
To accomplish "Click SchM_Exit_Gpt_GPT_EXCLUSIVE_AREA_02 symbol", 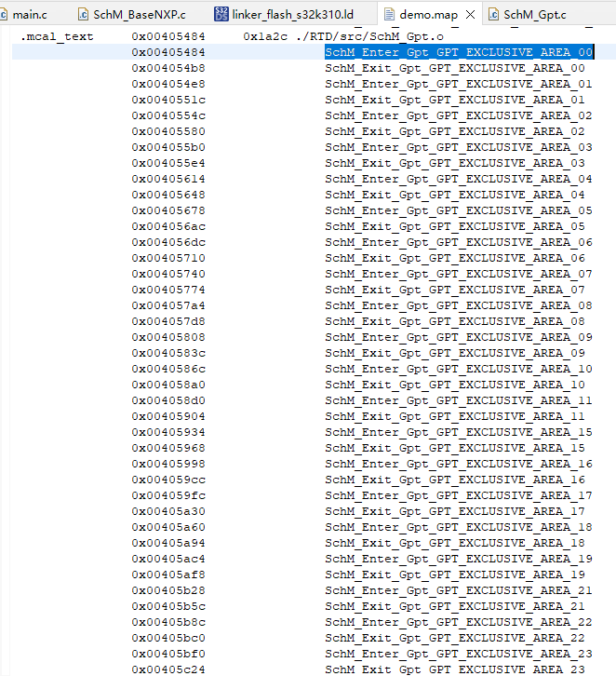I will coord(455,131).
